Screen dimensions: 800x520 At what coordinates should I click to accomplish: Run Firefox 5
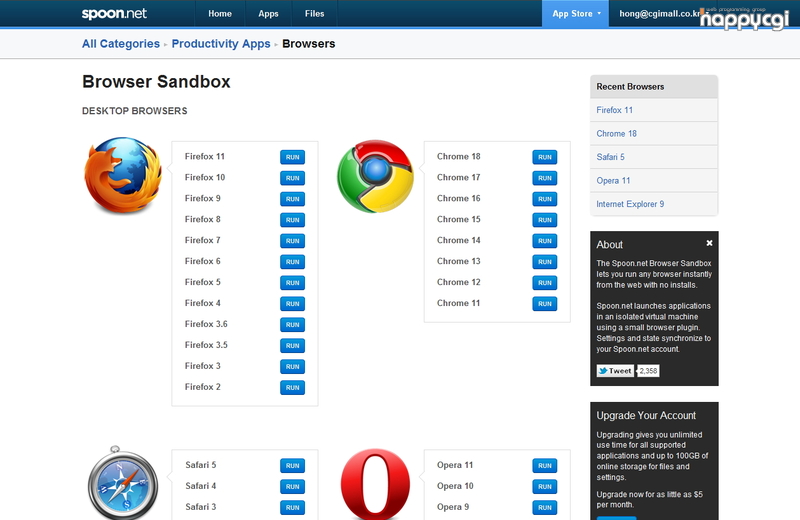pyautogui.click(x=292, y=283)
